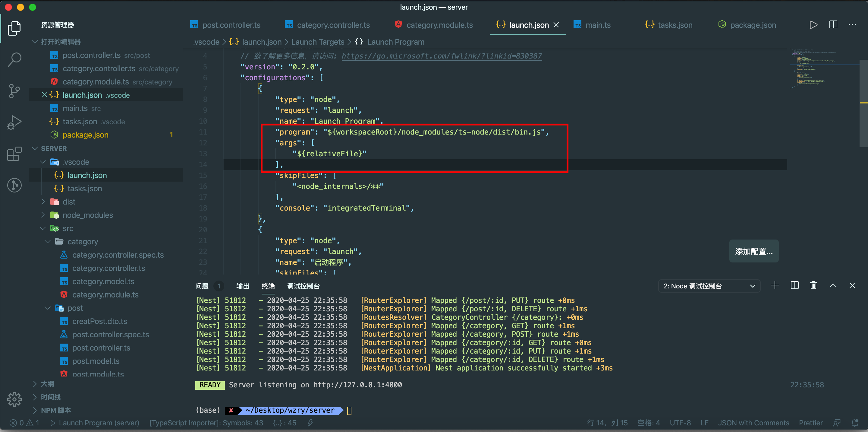
Task: Change language mode JSON with Comments
Action: pos(753,423)
